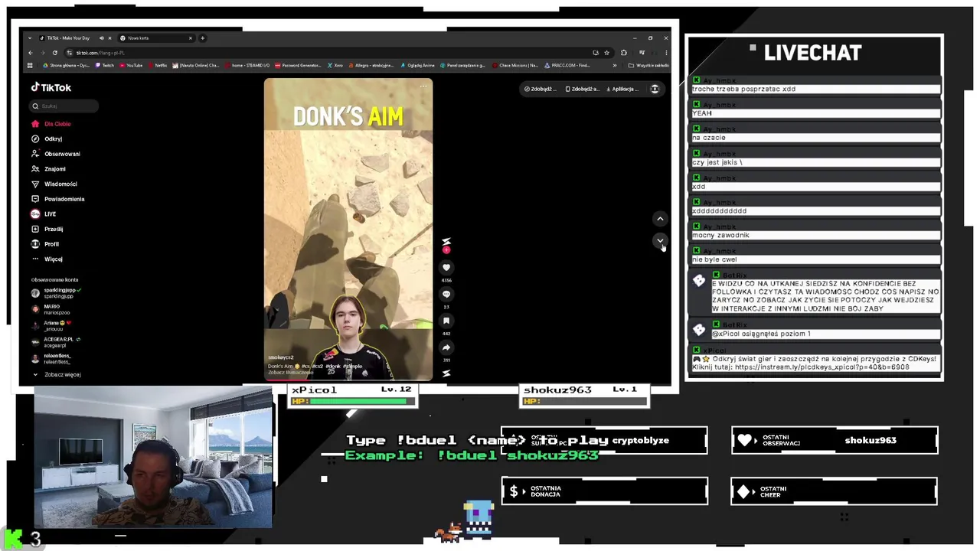Mute the TikTok tab audio
The height and width of the screenshot is (551, 980).
pos(101,37)
